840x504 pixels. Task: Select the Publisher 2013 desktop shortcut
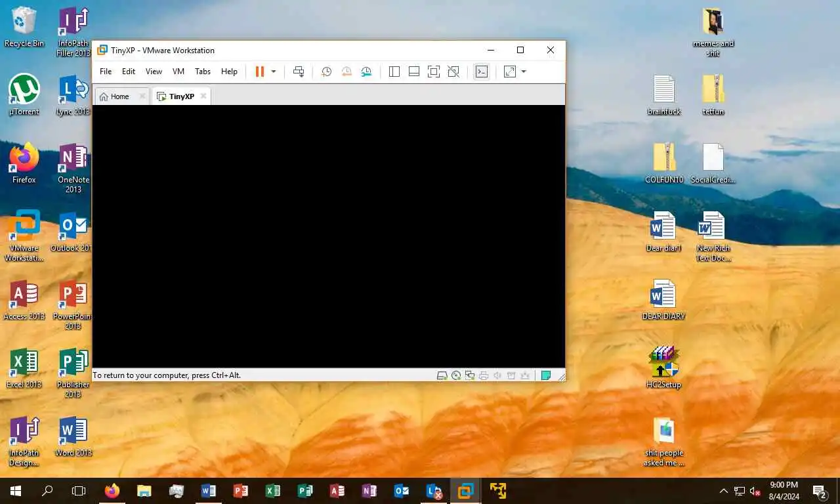73,373
